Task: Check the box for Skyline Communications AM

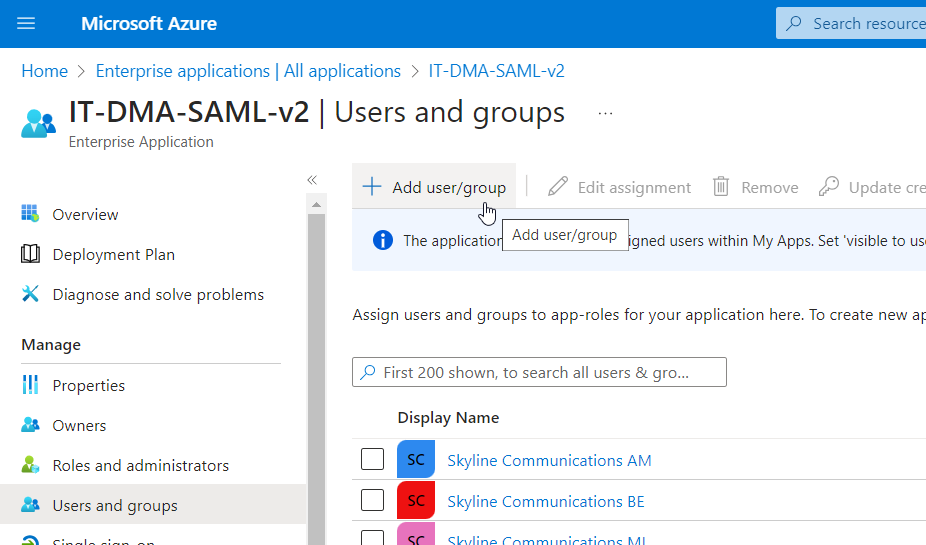Action: (x=373, y=459)
